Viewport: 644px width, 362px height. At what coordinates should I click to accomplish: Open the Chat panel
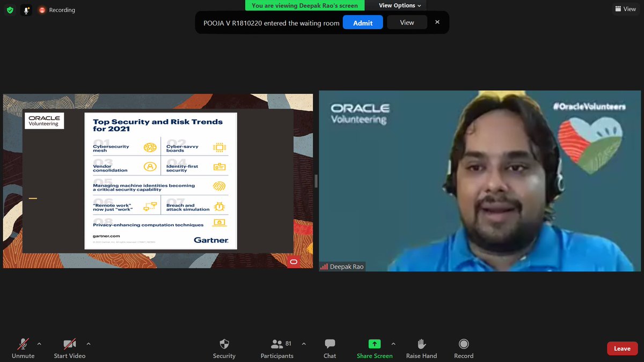click(329, 348)
